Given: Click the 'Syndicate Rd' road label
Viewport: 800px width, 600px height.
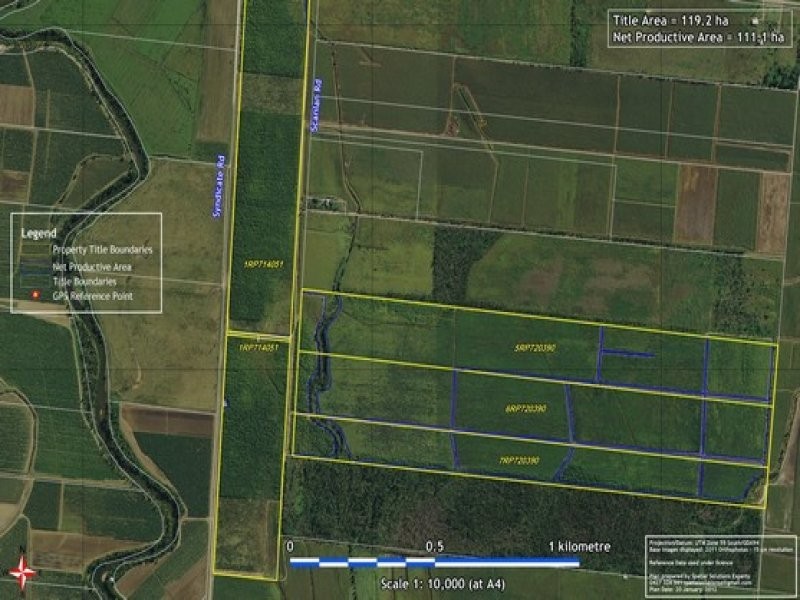Looking at the screenshot, I should (x=220, y=186).
